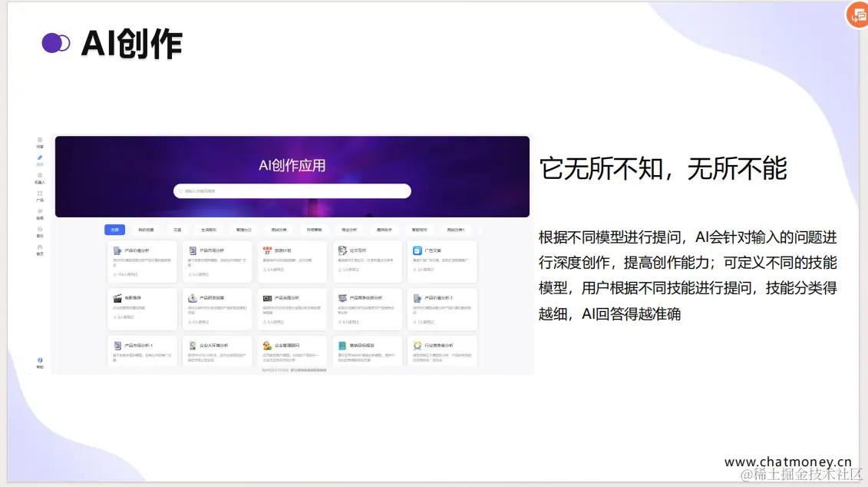Click the 产品竞争优势分析 card icon
Screen dimensions: 868x487
pyautogui.click(x=342, y=298)
